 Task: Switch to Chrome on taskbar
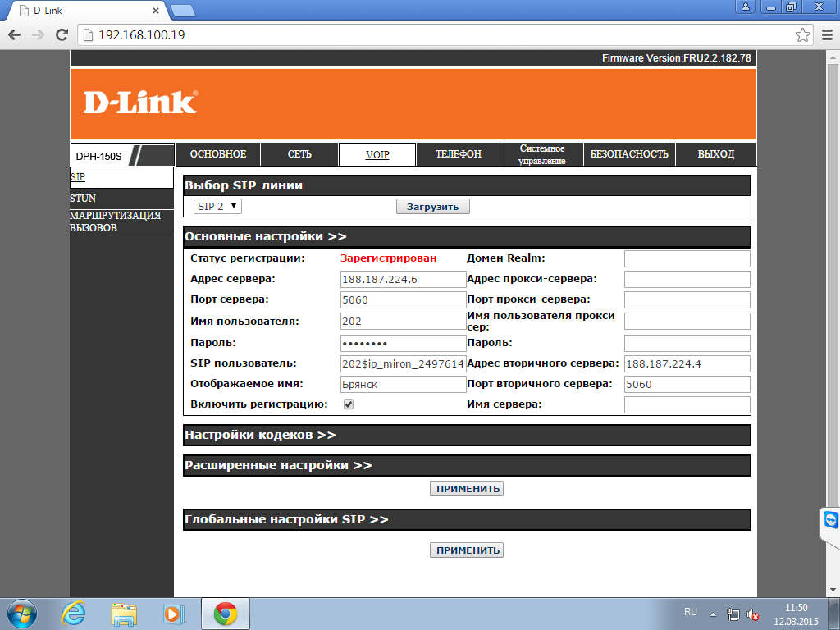pyautogui.click(x=226, y=614)
